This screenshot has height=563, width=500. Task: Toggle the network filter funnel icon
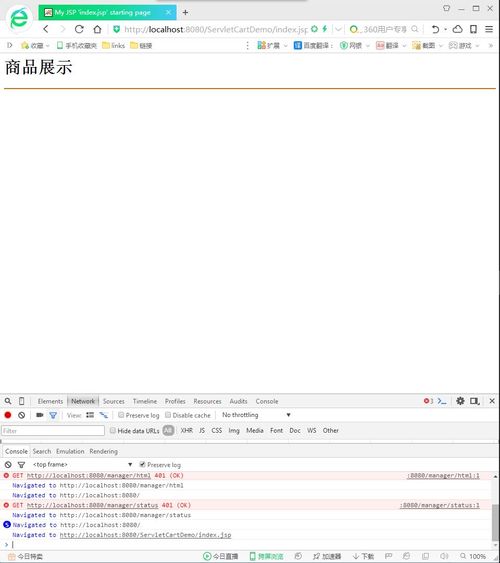point(53,415)
